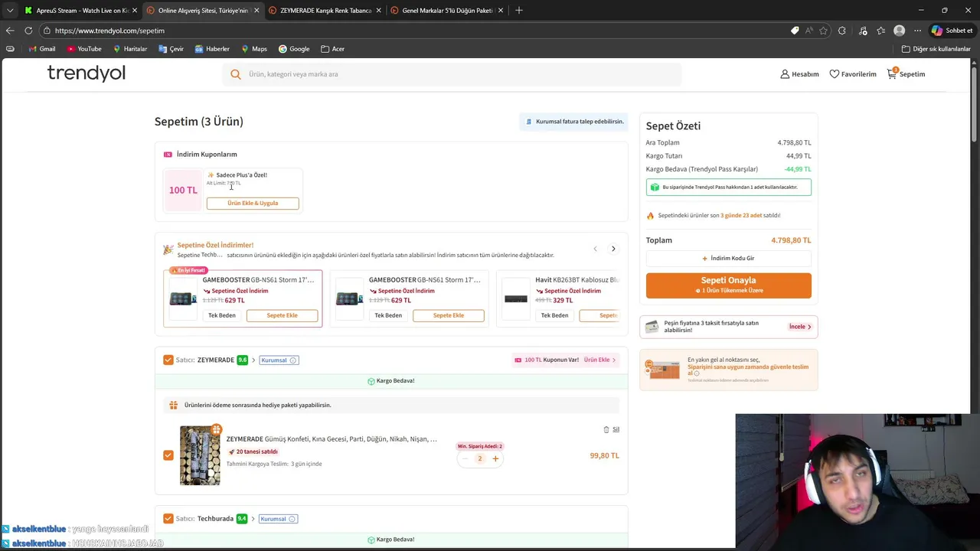
Task: Open the first GAMEBOOSTER product thumbnail
Action: click(183, 298)
